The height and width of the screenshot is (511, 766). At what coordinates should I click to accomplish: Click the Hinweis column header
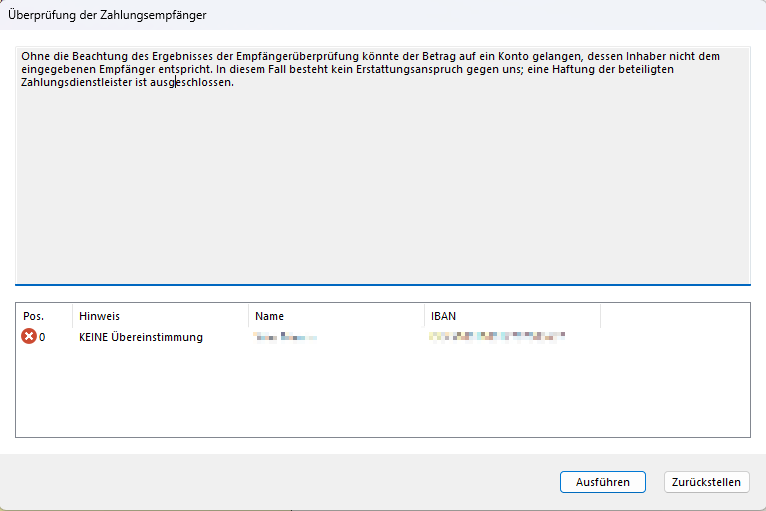pos(100,316)
